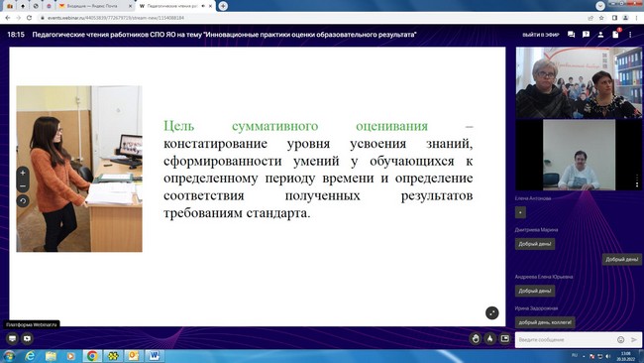Send the chat message with arrow
The height and width of the screenshot is (363, 644).
(634, 339)
